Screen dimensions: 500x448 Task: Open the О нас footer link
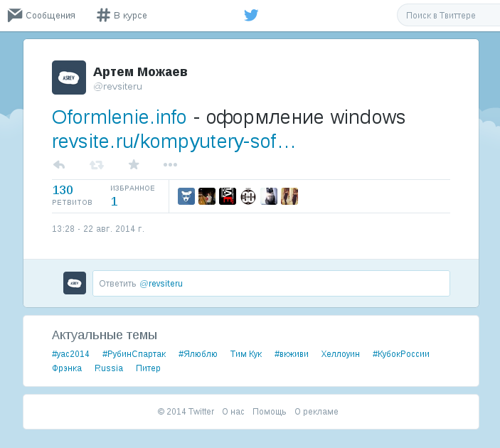pyautogui.click(x=233, y=412)
